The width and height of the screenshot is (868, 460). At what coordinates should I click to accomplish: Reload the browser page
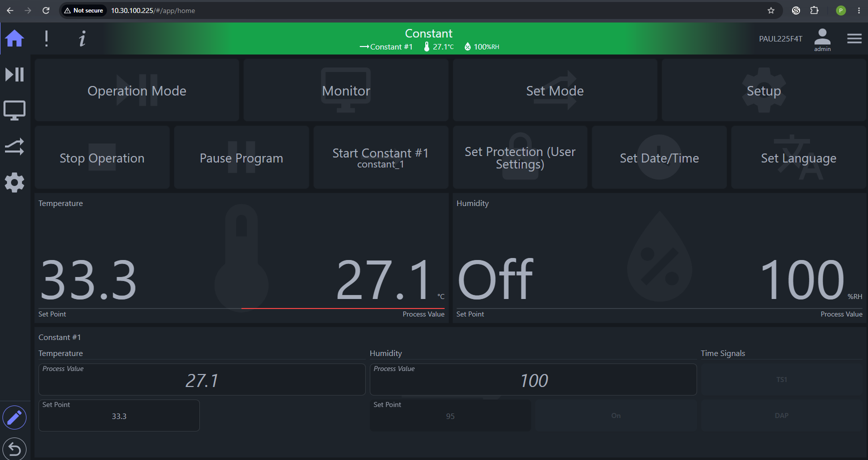pyautogui.click(x=46, y=10)
